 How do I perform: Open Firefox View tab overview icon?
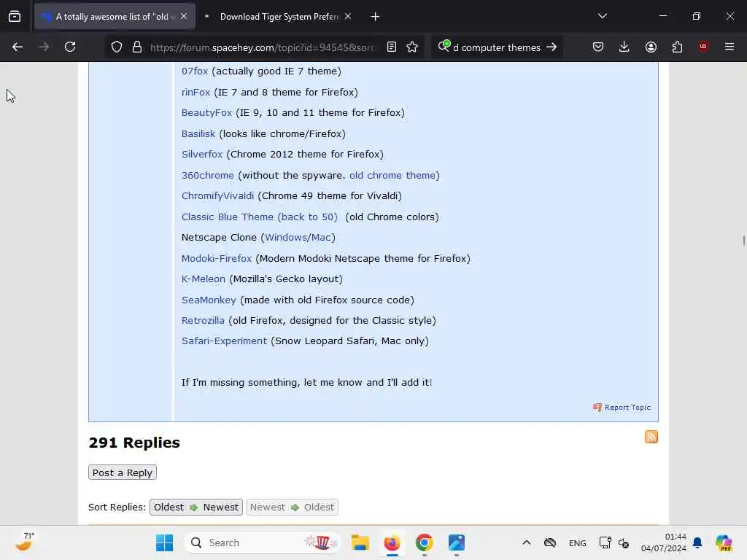point(15,17)
